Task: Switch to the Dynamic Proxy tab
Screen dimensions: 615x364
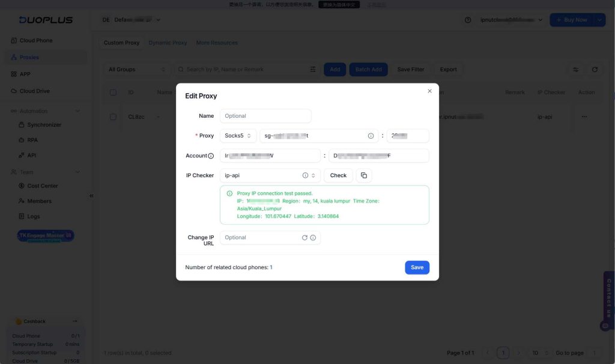Action: tap(168, 43)
